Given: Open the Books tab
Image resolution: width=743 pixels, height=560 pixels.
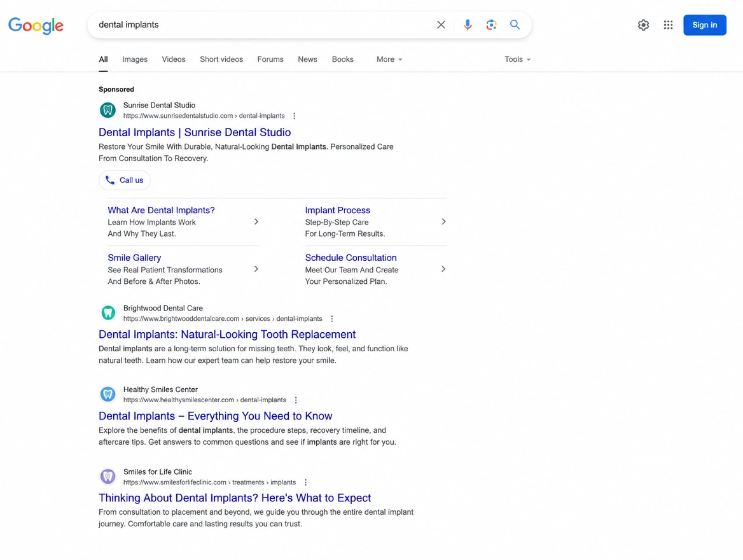Looking at the screenshot, I should pyautogui.click(x=343, y=59).
